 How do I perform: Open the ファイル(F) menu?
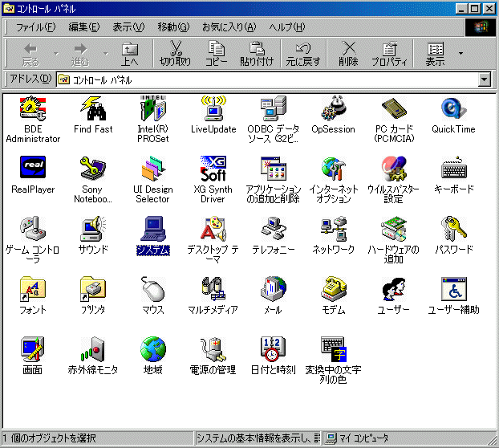pos(35,27)
